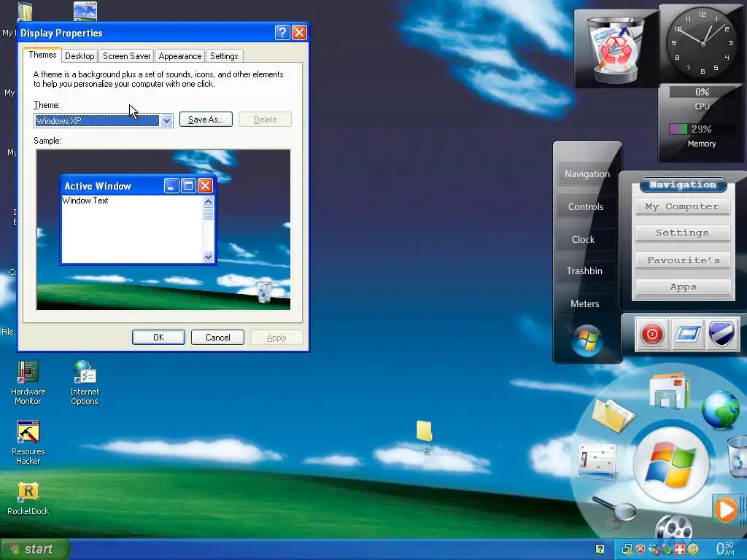Click the taskbar clock showing 0:50 AM
Image resolution: width=747 pixels, height=560 pixels.
(x=725, y=548)
